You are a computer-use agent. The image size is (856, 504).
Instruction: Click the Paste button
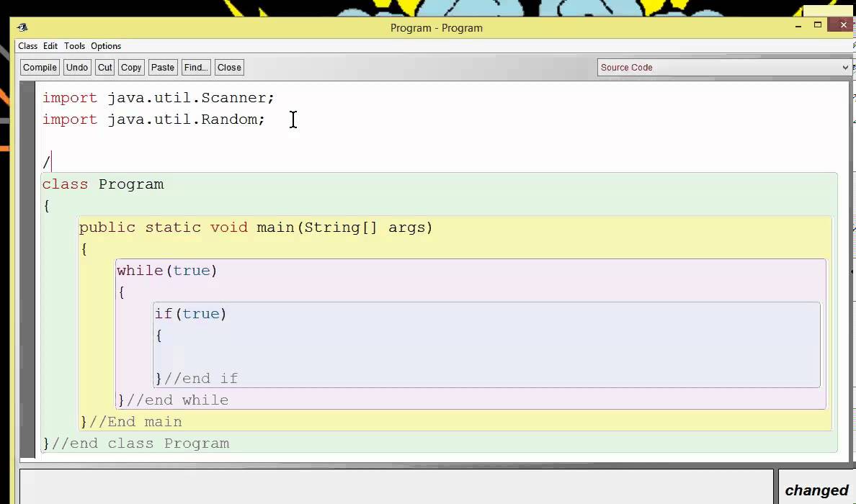(163, 68)
